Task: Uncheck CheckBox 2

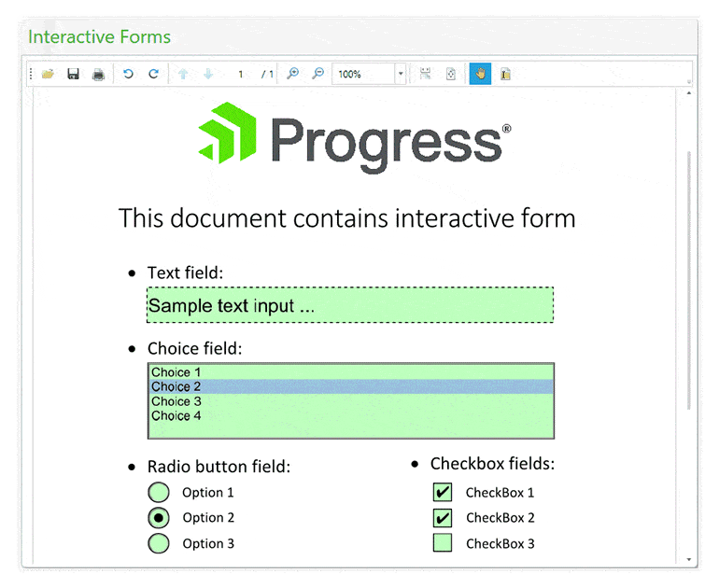Action: 443,518
